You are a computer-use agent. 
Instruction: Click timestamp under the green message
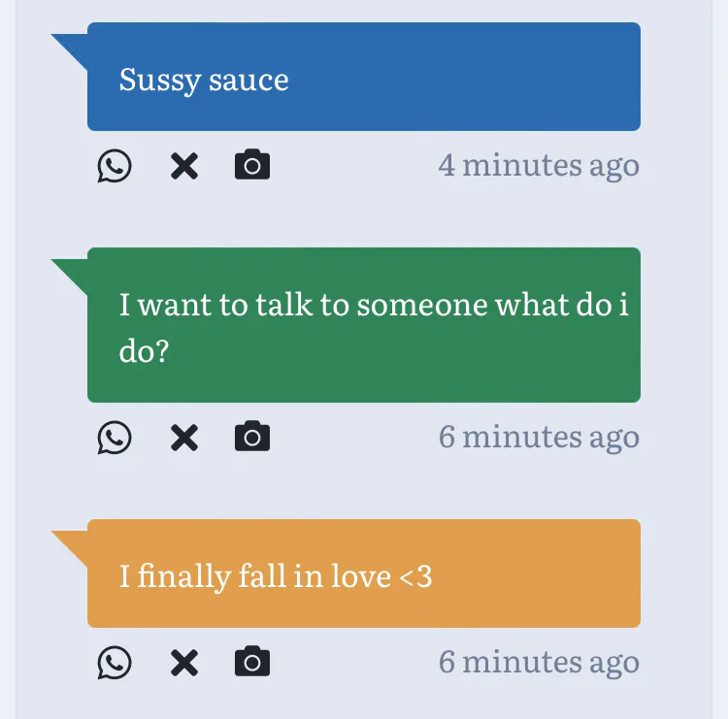coord(539,437)
